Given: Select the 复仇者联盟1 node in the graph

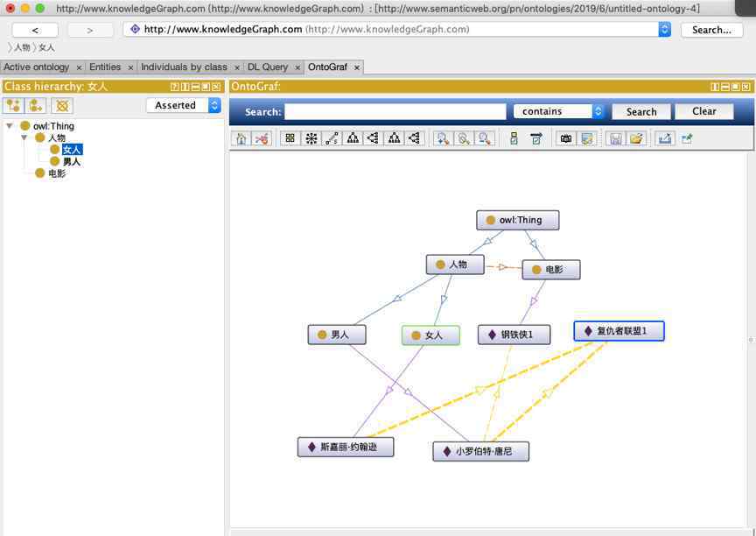Looking at the screenshot, I should [x=619, y=331].
